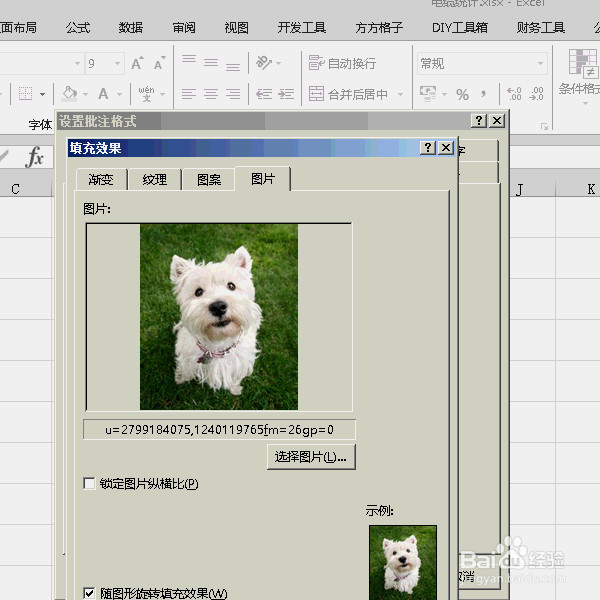Select column K header
Viewport: 600px width, 600px height.
590,189
